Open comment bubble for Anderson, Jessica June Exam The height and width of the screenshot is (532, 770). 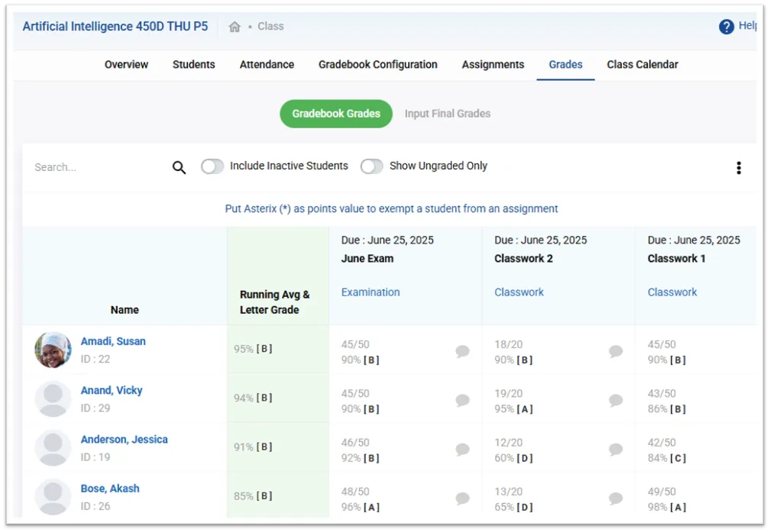[462, 450]
